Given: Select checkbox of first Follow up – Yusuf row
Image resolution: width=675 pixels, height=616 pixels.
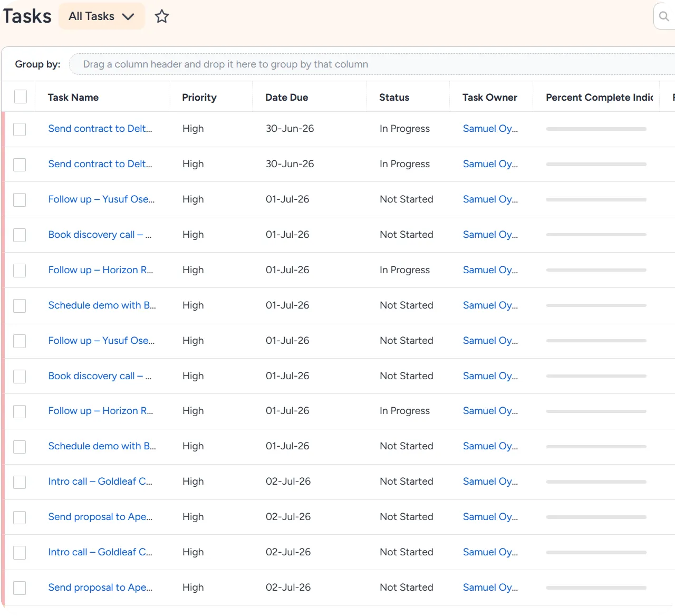Looking at the screenshot, I should pos(20,200).
